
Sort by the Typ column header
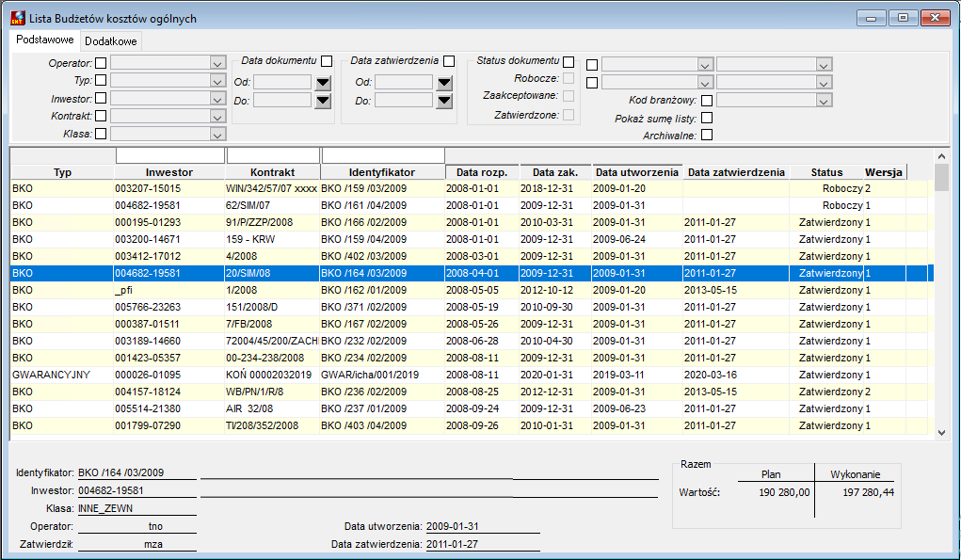[62, 172]
